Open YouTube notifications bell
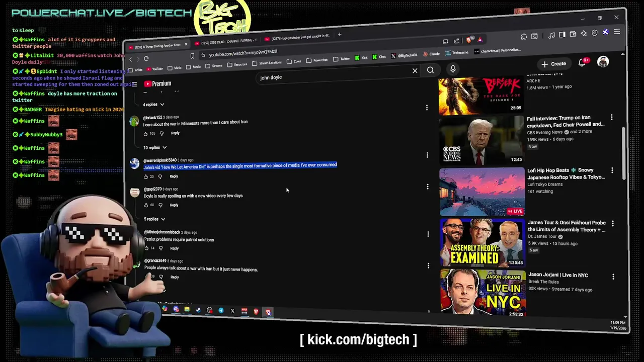The image size is (644, 362). (x=583, y=63)
